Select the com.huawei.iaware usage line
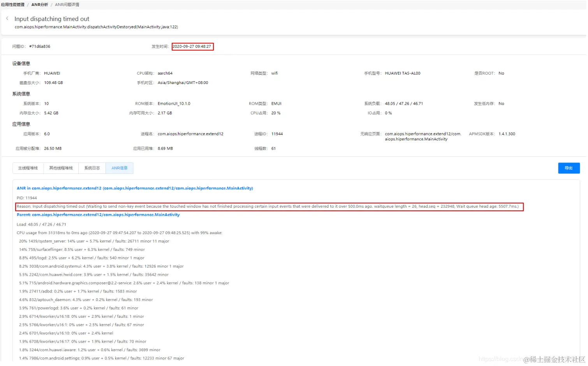This screenshot has height=366, width=588. 90,350
